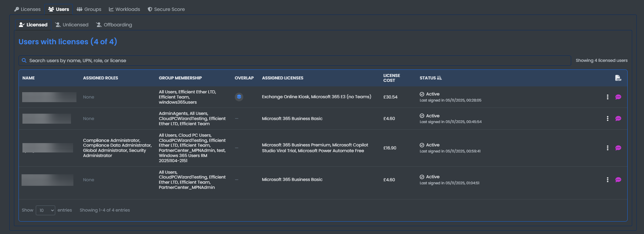Switch to the Unlicensed sub-tab
The height and width of the screenshot is (234, 644).
coord(72,25)
